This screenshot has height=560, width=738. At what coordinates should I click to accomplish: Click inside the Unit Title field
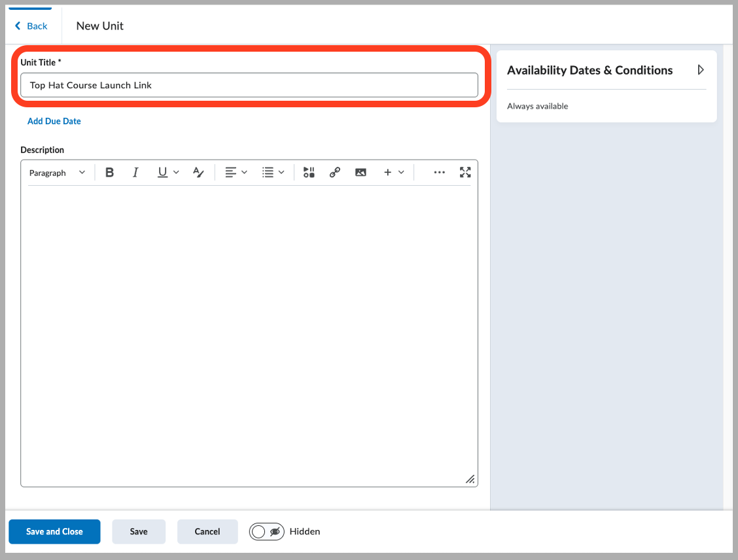point(249,85)
